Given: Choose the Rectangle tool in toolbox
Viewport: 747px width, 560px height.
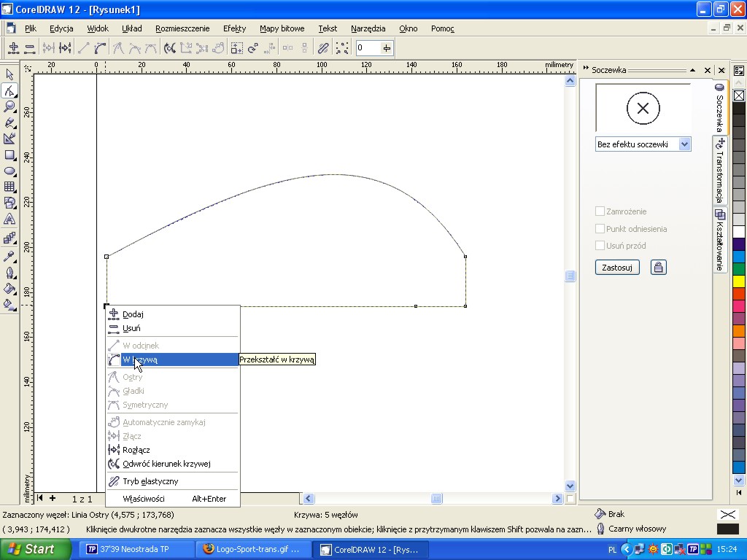Looking at the screenshot, I should tap(9, 155).
